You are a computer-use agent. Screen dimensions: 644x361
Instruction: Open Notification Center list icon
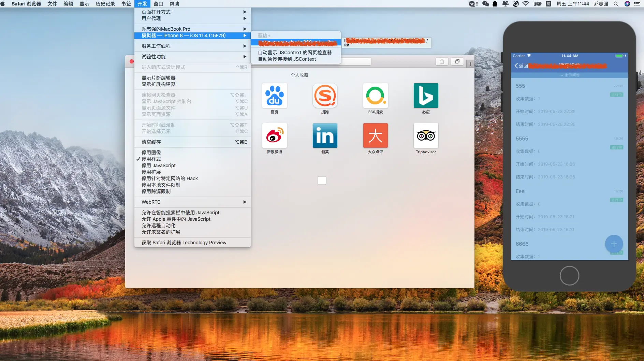[637, 4]
